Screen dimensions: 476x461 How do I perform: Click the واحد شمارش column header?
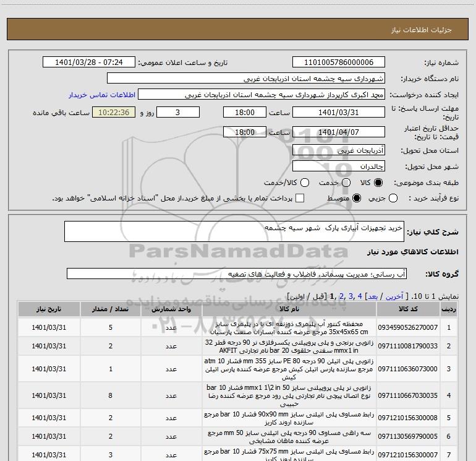(171, 309)
